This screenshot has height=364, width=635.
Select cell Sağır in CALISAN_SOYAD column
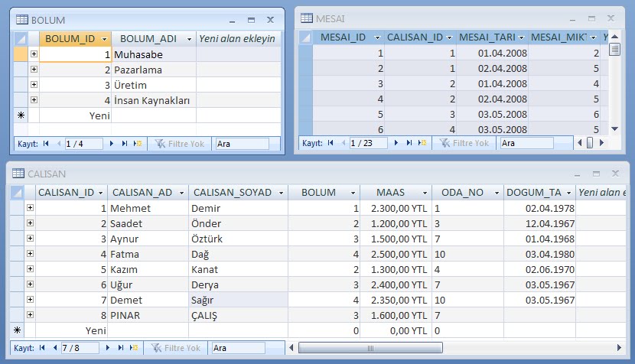coord(238,300)
